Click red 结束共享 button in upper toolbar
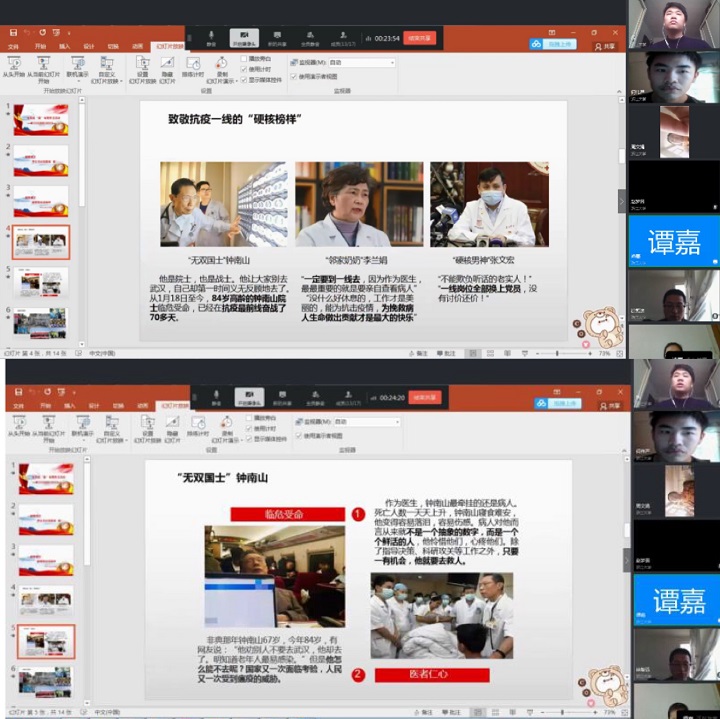Viewport: 720px width, 719px height. click(419, 38)
